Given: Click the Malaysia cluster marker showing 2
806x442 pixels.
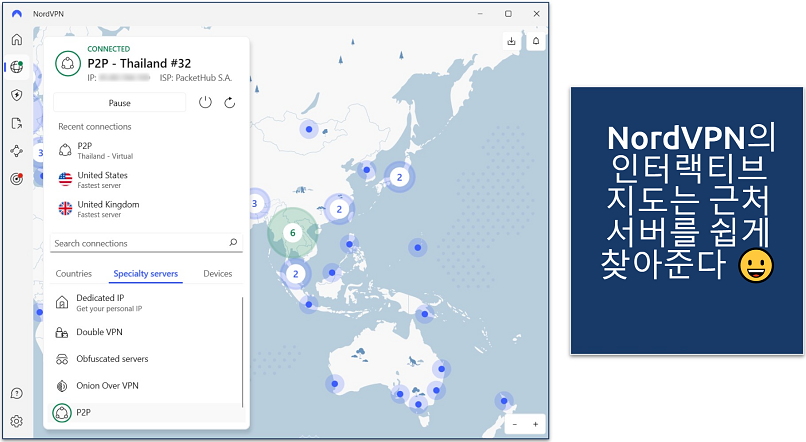Looking at the screenshot, I should point(296,274).
